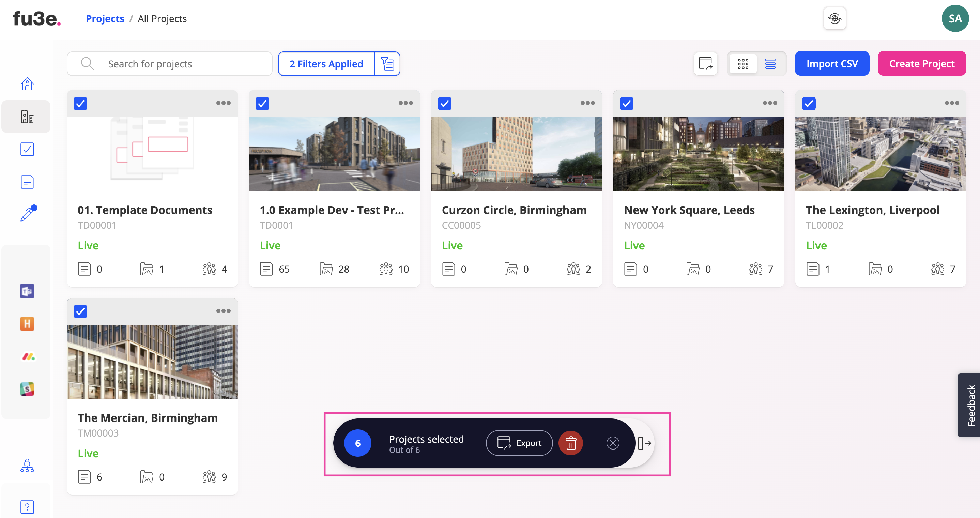
Task: Delete selected projects with red trash icon
Action: pos(571,443)
